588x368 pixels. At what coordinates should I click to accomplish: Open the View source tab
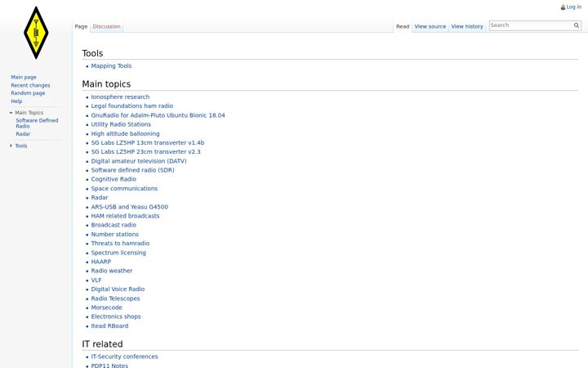(430, 27)
